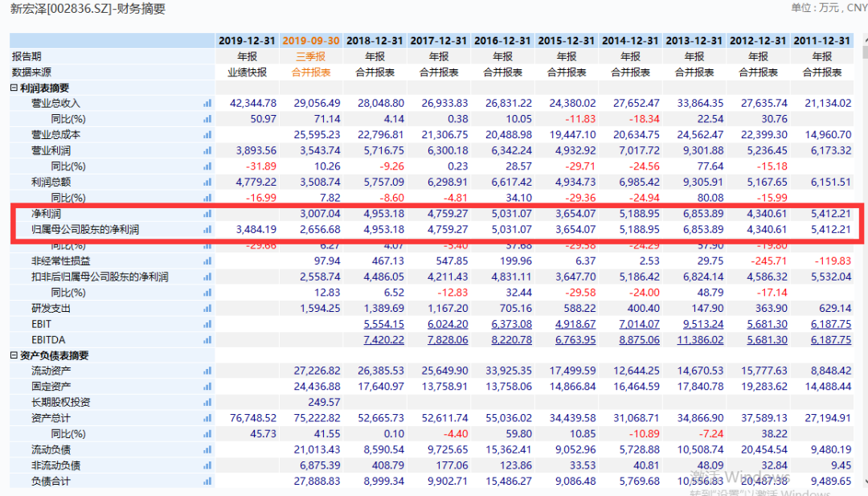
Task: Click chart icon beside 流动负债
Action: 207,449
